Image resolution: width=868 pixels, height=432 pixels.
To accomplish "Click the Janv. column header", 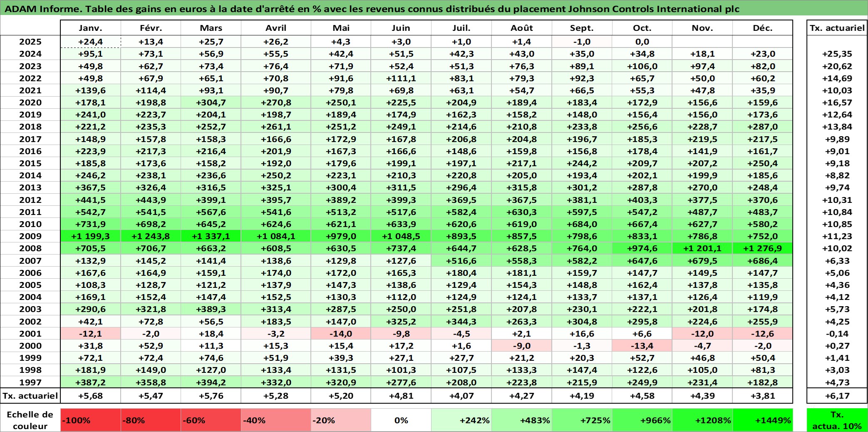I will [91, 28].
